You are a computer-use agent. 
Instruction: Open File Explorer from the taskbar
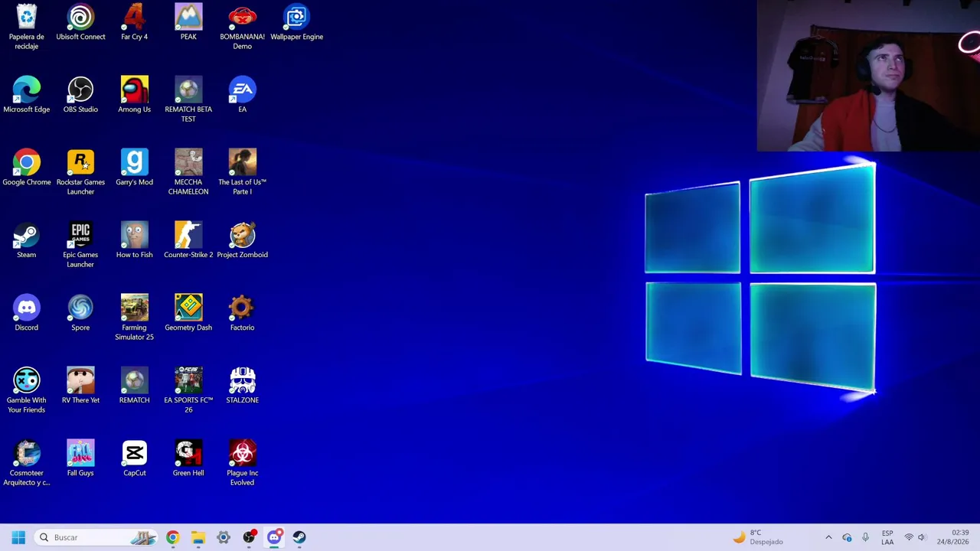tap(198, 537)
